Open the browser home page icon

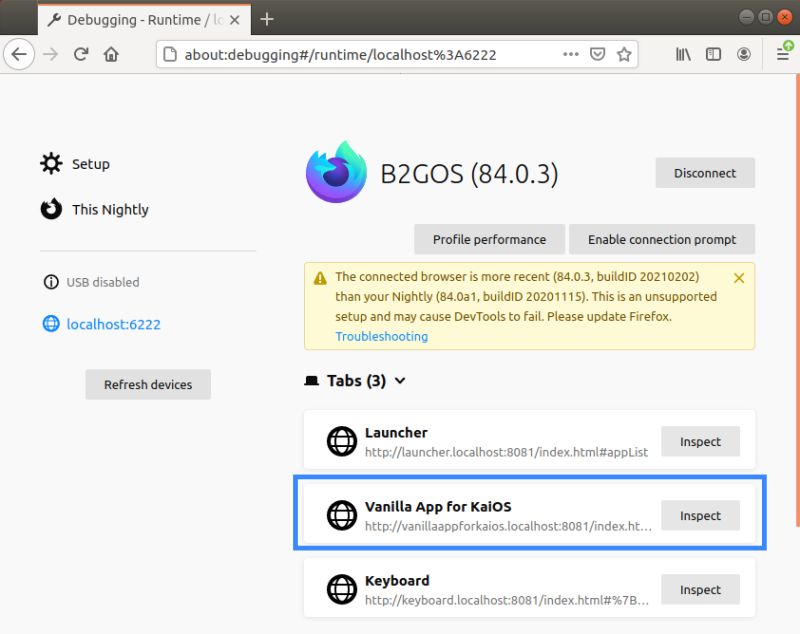pos(110,54)
